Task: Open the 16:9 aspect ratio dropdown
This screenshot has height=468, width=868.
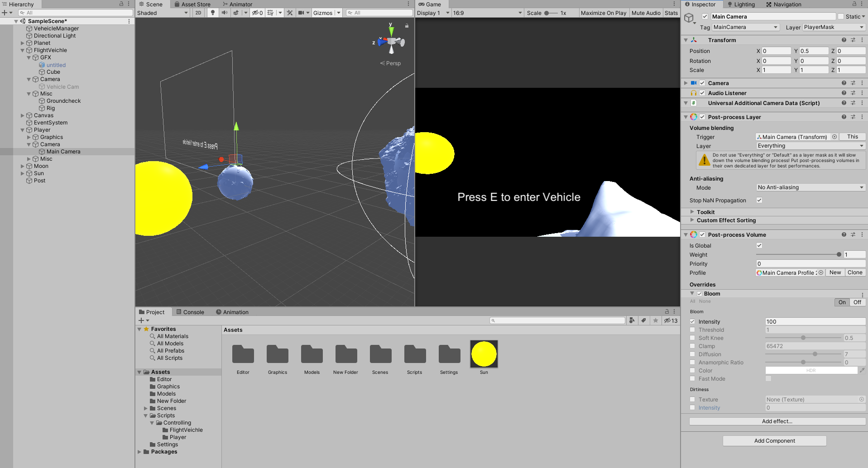Action: pos(487,13)
